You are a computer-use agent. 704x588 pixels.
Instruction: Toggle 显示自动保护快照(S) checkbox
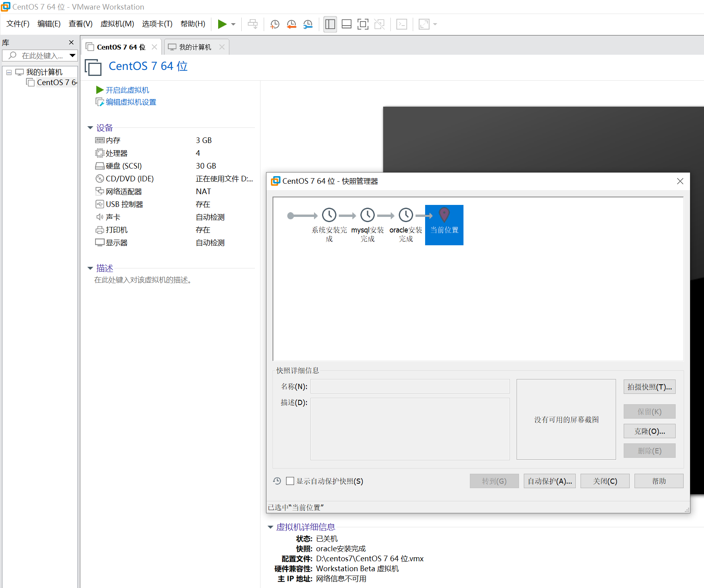[290, 481]
